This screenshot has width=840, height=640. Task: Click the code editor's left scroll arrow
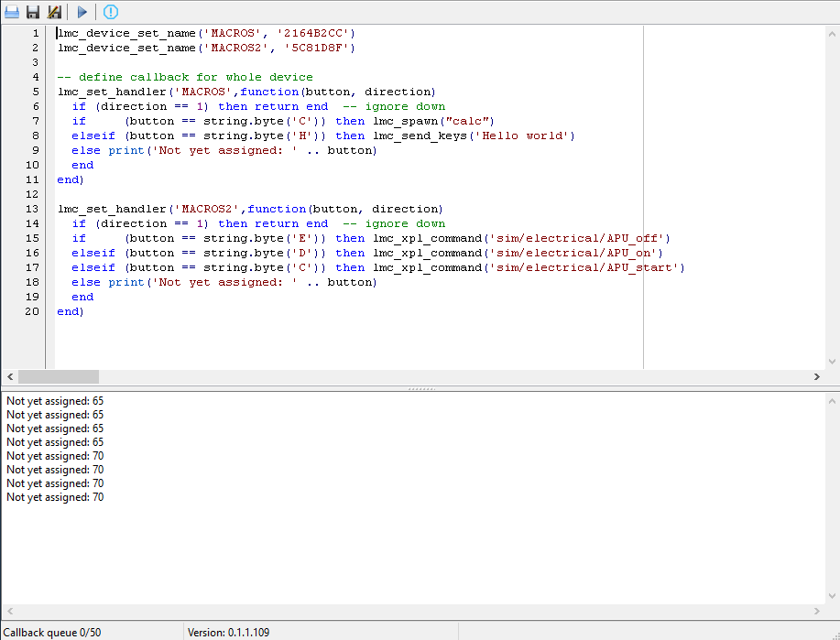10,376
